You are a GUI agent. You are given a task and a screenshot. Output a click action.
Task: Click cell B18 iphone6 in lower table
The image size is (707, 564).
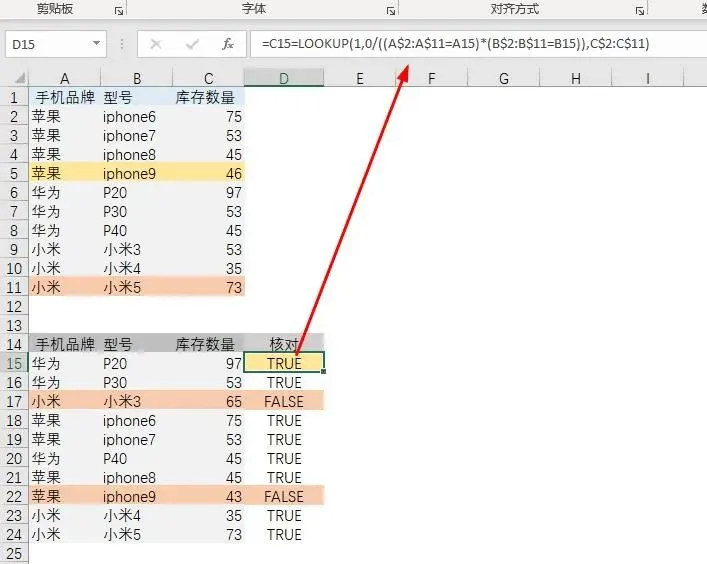coord(137,421)
